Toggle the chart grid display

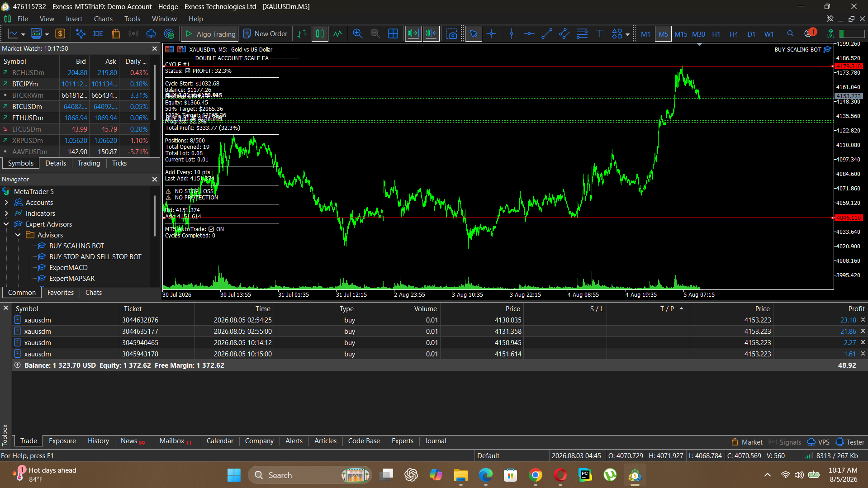coord(393,34)
